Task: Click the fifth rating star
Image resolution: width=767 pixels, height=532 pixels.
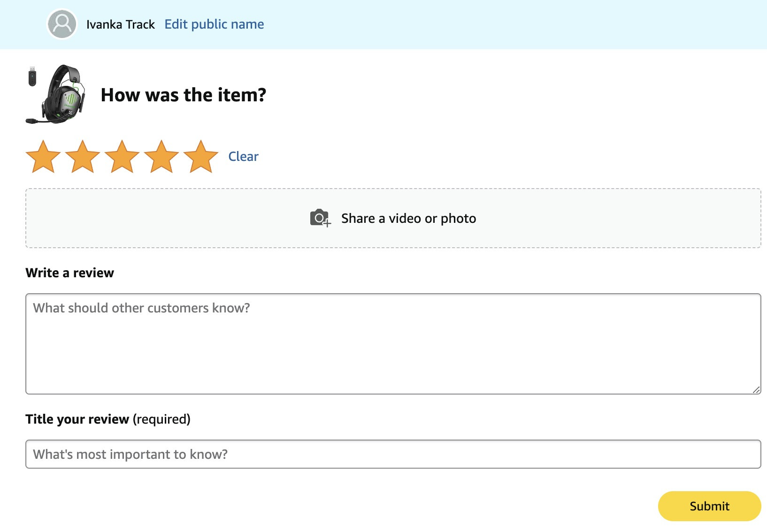Action: [x=201, y=157]
